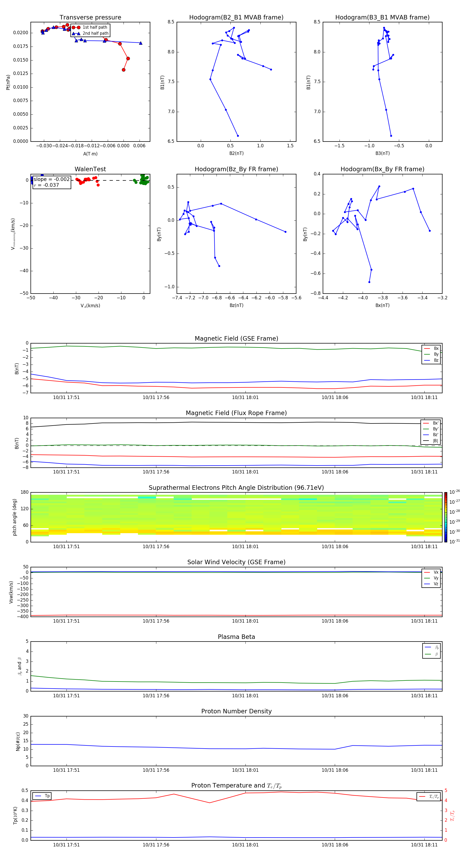Click the "B3(nT)" x-axis label
The width and height of the screenshot is (473, 868).
click(x=382, y=153)
